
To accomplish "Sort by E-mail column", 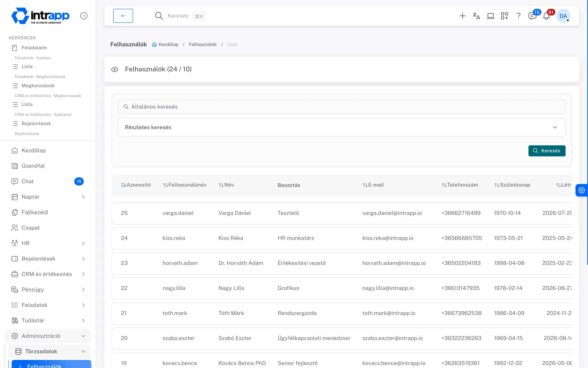I will 373,185.
